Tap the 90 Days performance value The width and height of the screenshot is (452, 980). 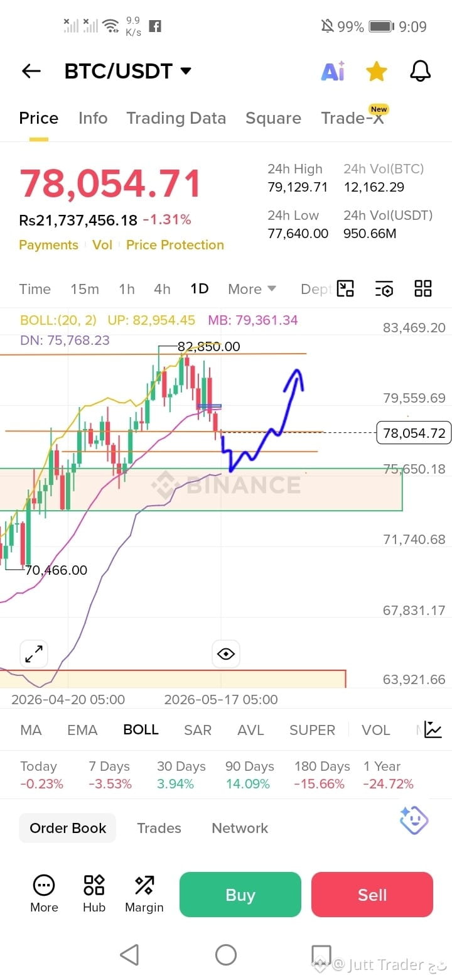[x=247, y=784]
